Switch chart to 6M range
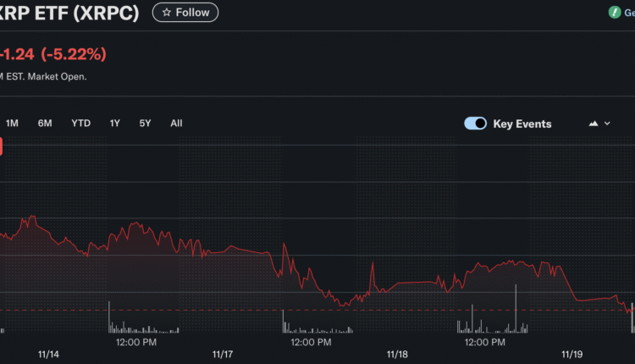Screen dimensions: 635x364 coord(45,124)
